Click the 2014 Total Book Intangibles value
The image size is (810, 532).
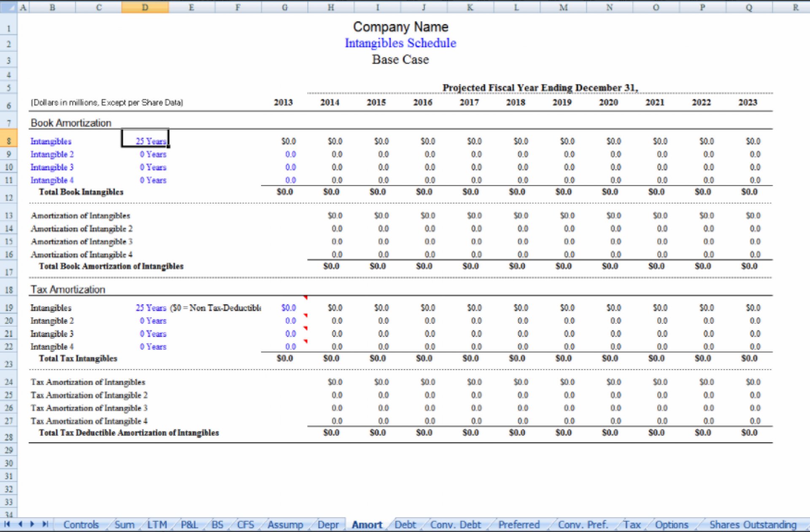331,192
